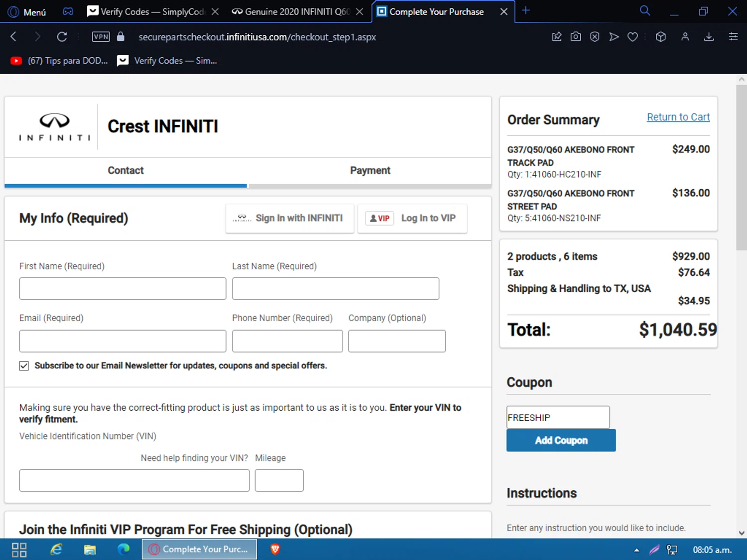Select the Contact checkout step

pyautogui.click(x=125, y=171)
